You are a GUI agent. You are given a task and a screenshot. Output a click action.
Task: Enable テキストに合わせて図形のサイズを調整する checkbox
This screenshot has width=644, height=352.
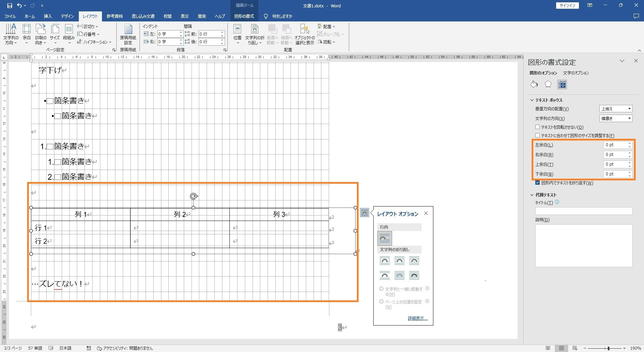tap(538, 135)
